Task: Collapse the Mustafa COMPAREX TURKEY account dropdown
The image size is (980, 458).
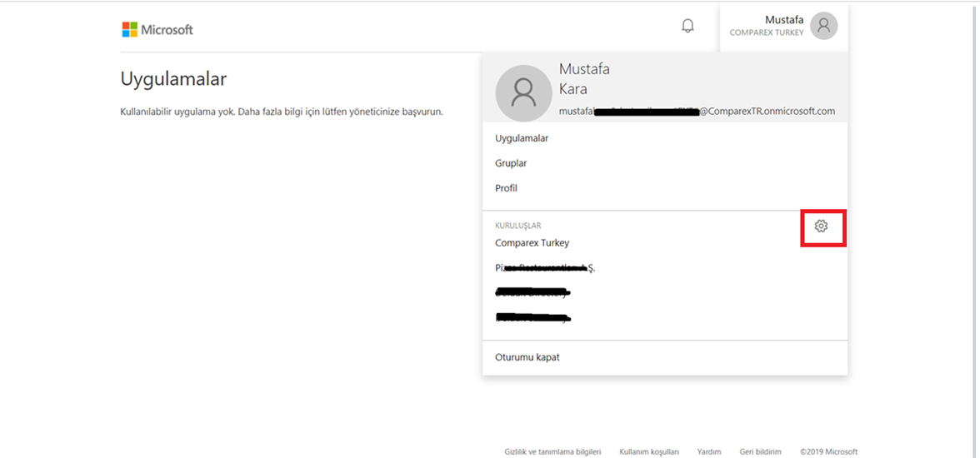Action: pyautogui.click(x=783, y=27)
